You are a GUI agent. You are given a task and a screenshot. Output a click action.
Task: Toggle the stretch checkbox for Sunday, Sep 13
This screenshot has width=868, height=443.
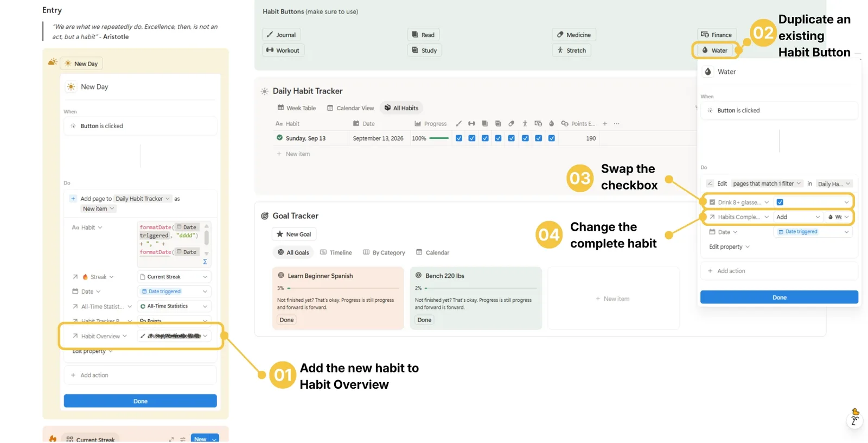[x=525, y=138]
